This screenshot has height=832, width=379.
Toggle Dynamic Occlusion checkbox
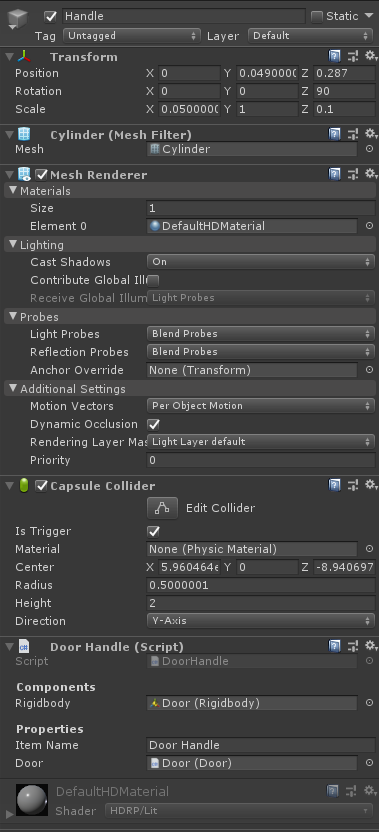click(153, 424)
